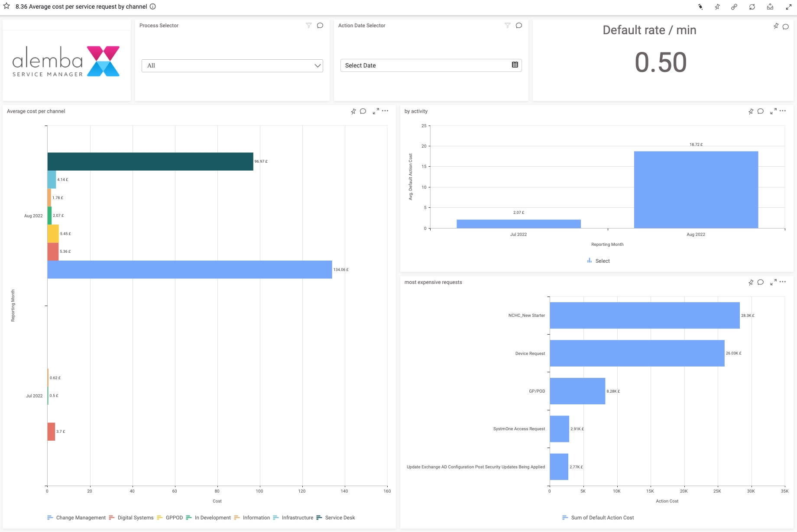Click the 'Select' chart type button
Screen dimensions: 797x532
click(599, 261)
